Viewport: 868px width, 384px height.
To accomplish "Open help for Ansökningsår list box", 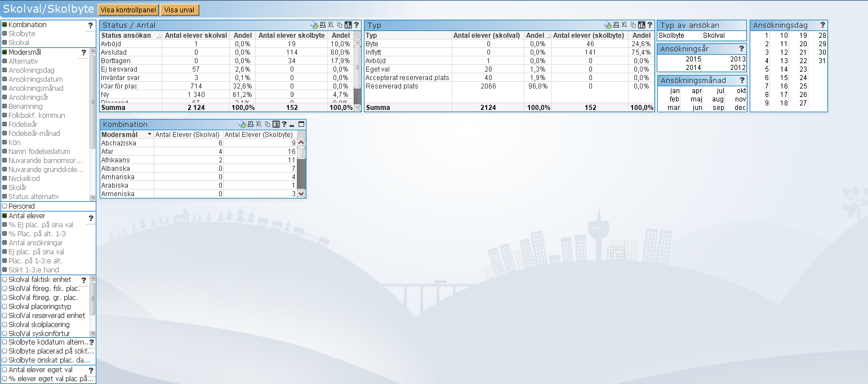I will coord(742,49).
